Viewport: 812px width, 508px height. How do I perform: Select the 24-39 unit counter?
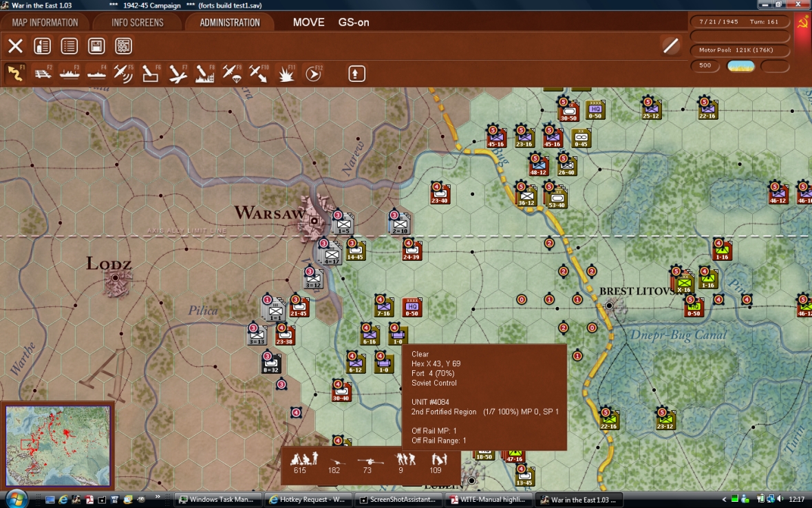[412, 250]
